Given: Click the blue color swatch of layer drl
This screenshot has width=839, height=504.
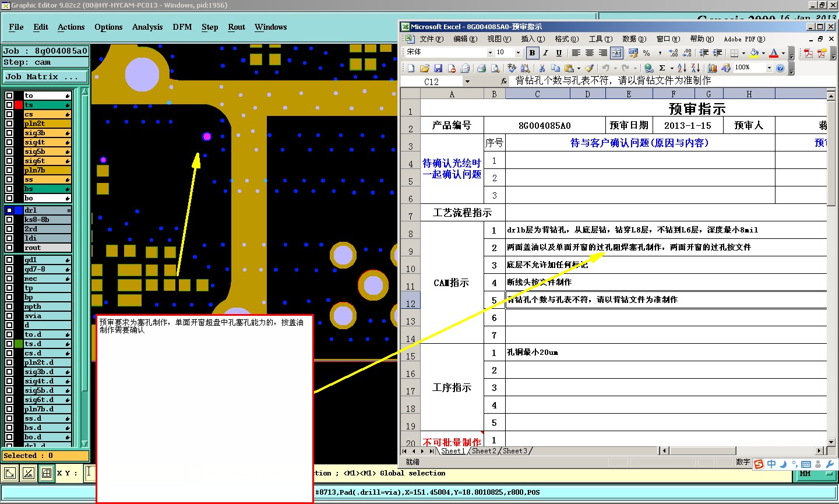Looking at the screenshot, I should [19, 210].
